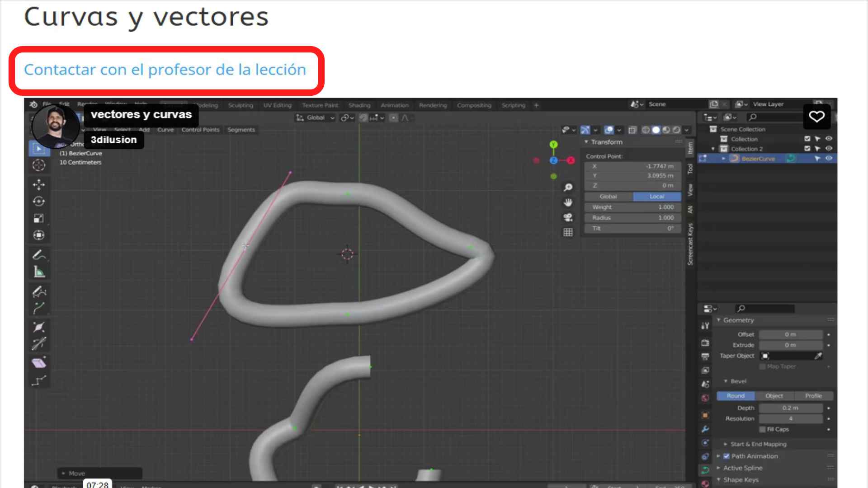This screenshot has width=868, height=488.
Task: Open the Texture Paint workspace tab
Action: click(320, 105)
